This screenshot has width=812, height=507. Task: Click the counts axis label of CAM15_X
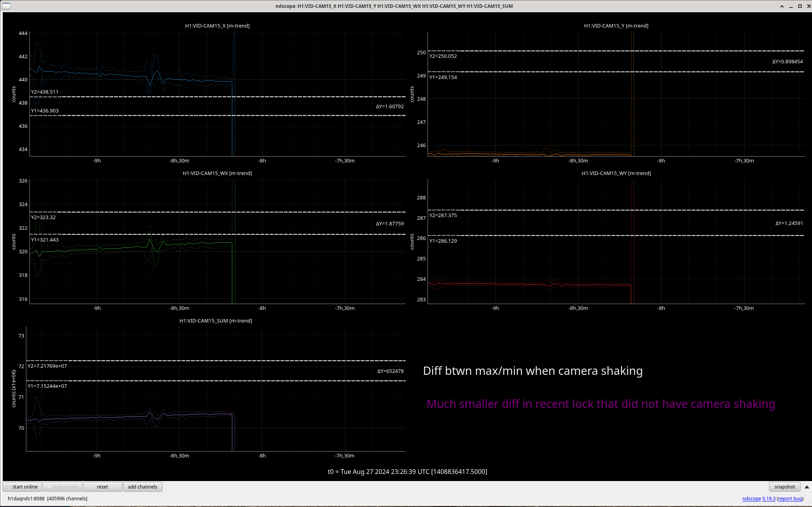coord(14,94)
